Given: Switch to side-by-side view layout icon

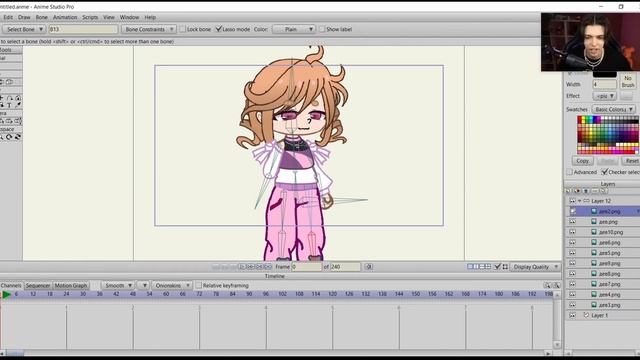Looking at the screenshot, I should [x=476, y=267].
